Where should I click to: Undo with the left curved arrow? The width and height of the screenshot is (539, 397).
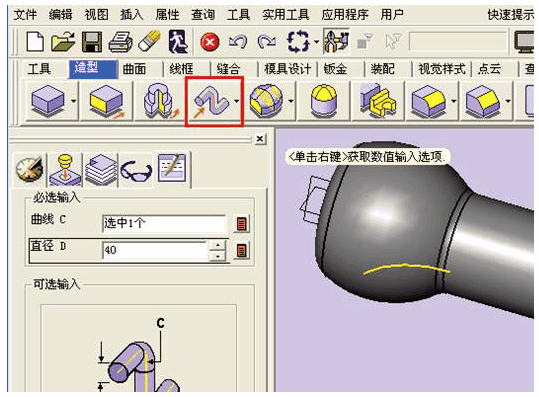point(238,42)
